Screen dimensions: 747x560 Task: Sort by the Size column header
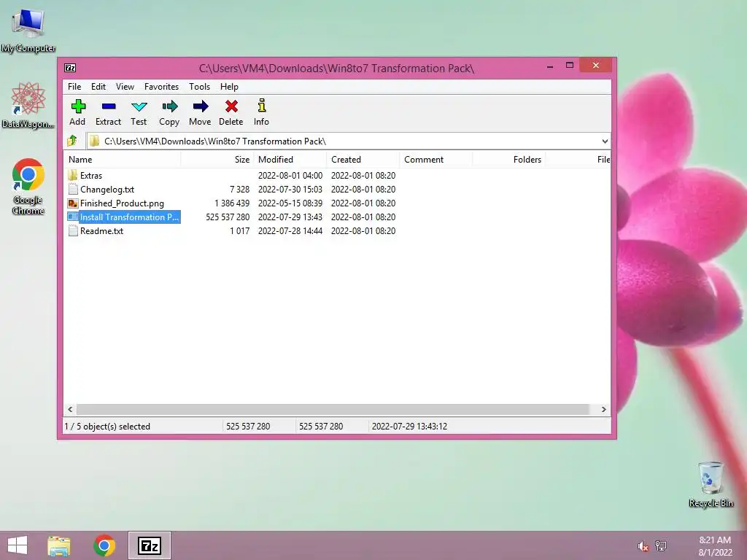217,160
